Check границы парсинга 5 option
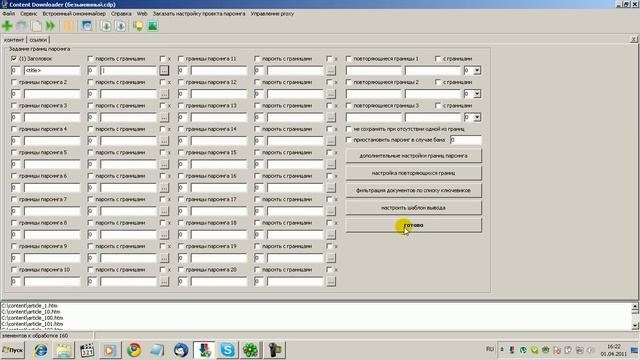 tap(14, 153)
